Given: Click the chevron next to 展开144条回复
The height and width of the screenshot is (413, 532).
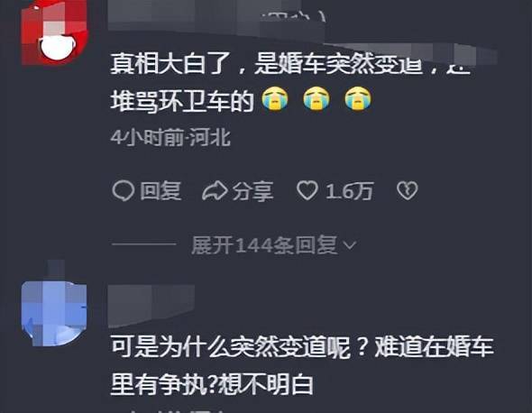Looking at the screenshot, I should [x=350, y=245].
